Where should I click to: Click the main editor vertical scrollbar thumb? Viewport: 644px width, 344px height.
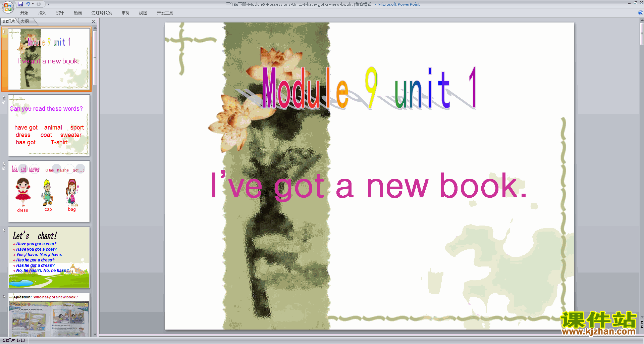[x=642, y=34]
